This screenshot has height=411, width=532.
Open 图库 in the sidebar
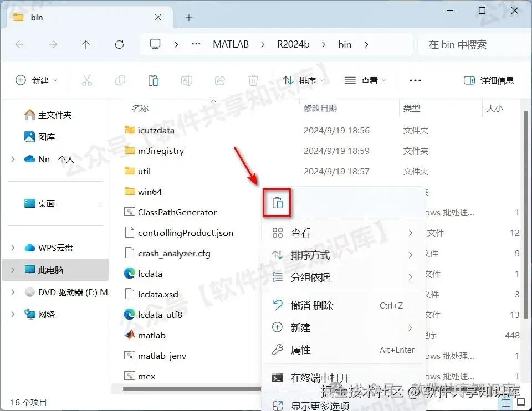pyautogui.click(x=39, y=137)
